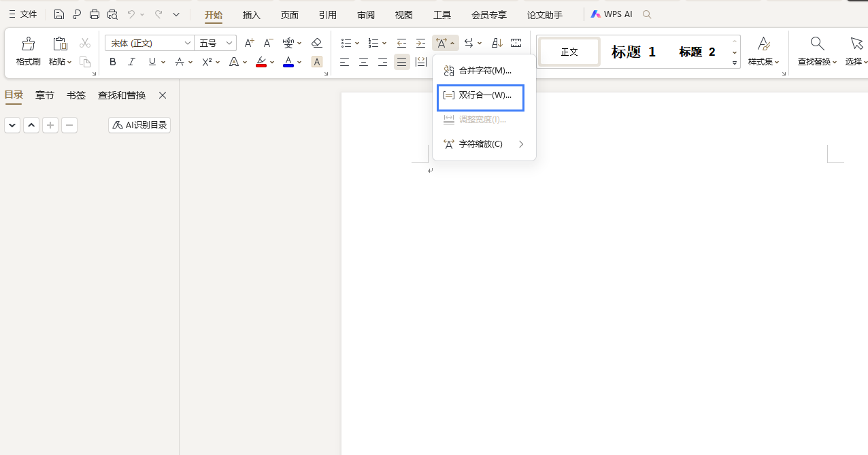This screenshot has width=868, height=455.
Task: Click the Paste (粘贴) clipboard icon
Action: point(60,44)
